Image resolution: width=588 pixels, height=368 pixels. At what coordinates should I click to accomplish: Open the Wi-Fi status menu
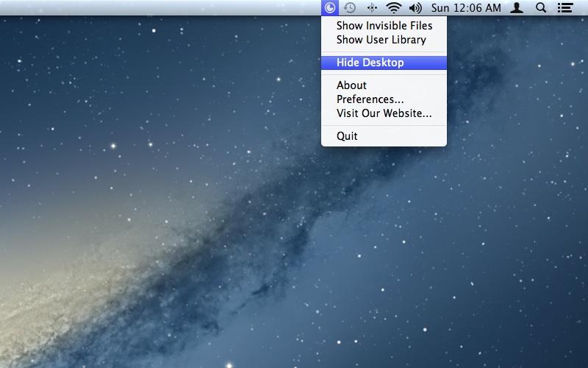394,8
